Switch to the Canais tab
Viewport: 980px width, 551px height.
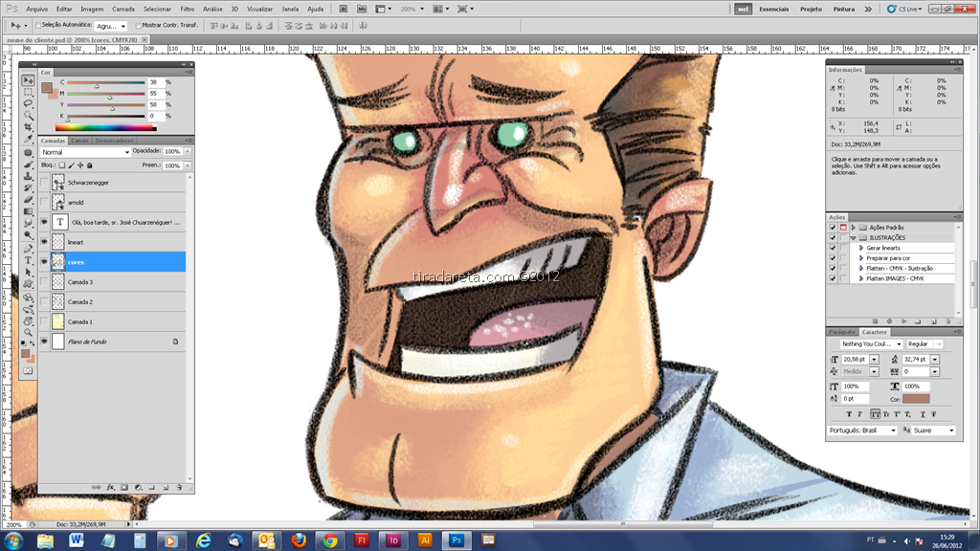80,141
